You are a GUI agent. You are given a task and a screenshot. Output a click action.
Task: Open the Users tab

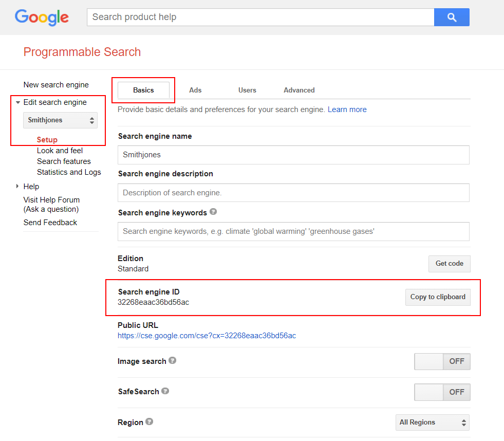[x=247, y=90]
